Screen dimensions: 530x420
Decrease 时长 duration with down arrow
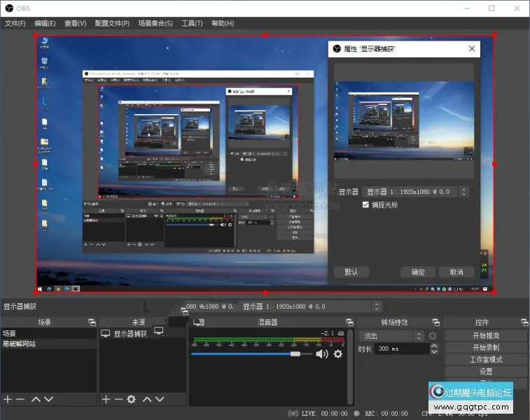tap(434, 351)
